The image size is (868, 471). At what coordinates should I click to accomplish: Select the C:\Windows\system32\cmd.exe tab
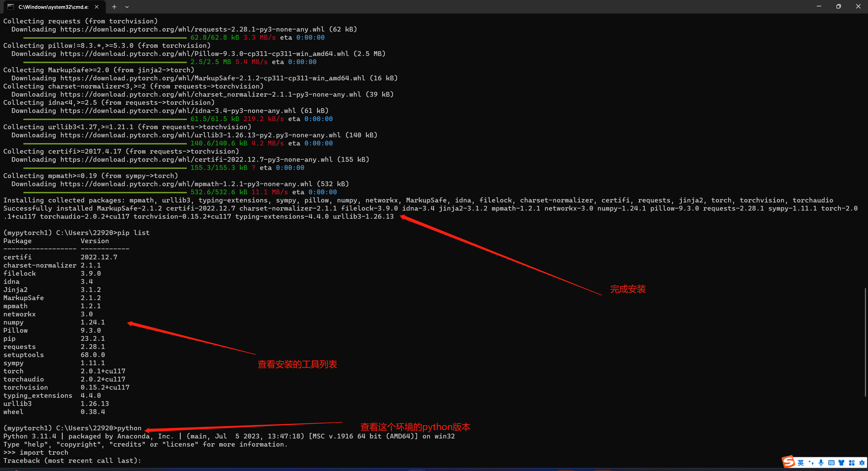tap(53, 7)
